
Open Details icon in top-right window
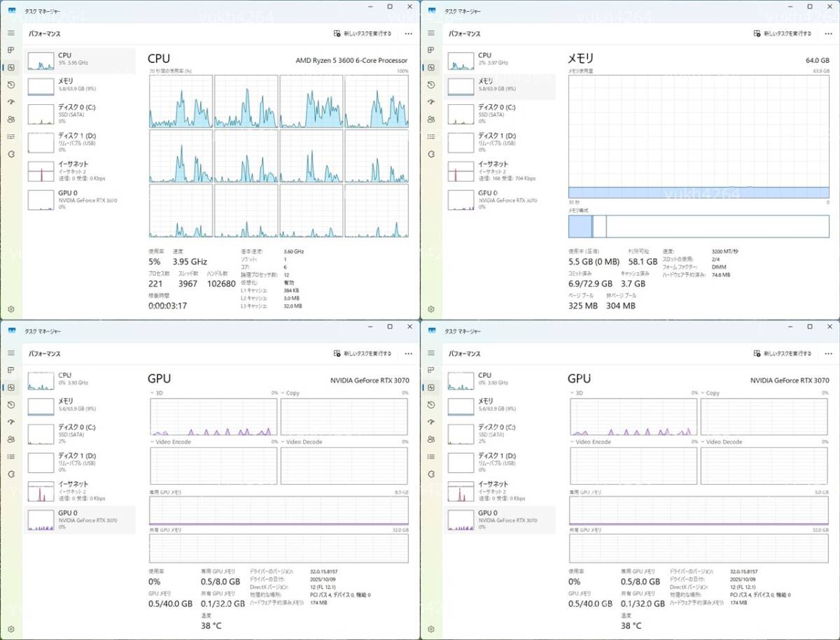[x=431, y=136]
